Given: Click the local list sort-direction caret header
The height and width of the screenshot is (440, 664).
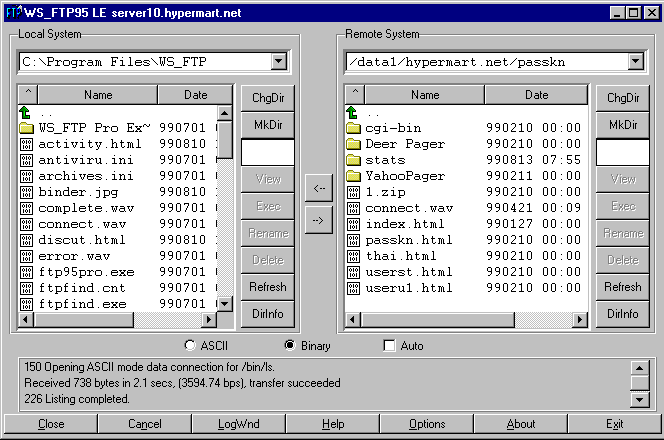Looking at the screenshot, I should (28, 94).
